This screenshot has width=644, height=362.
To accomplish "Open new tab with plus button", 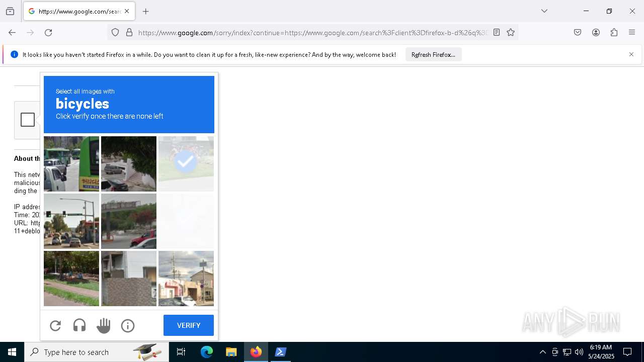I will 146,11.
